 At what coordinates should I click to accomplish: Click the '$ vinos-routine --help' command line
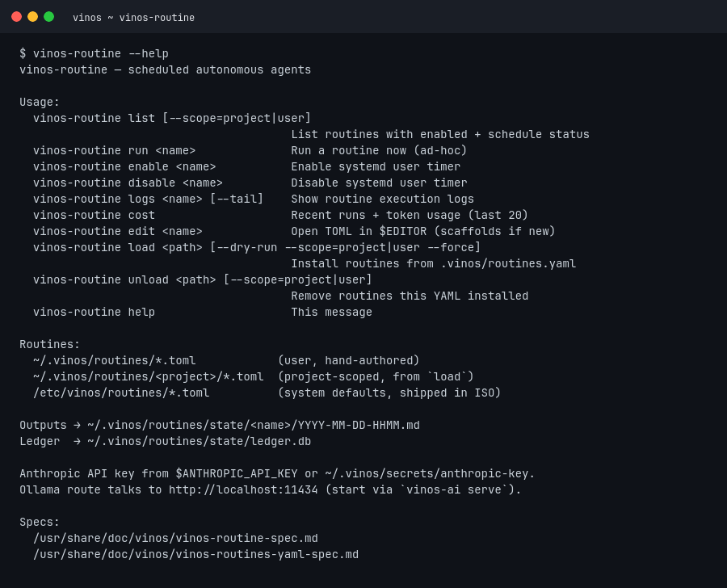95,54
